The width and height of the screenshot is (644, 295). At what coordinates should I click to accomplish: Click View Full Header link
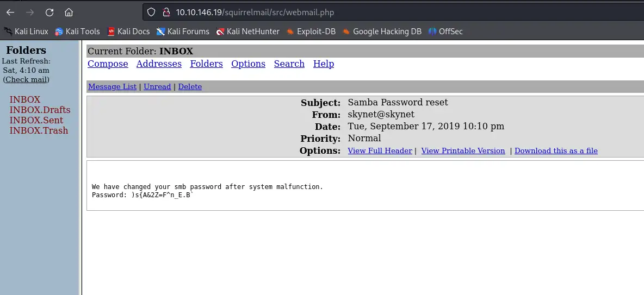(380, 150)
